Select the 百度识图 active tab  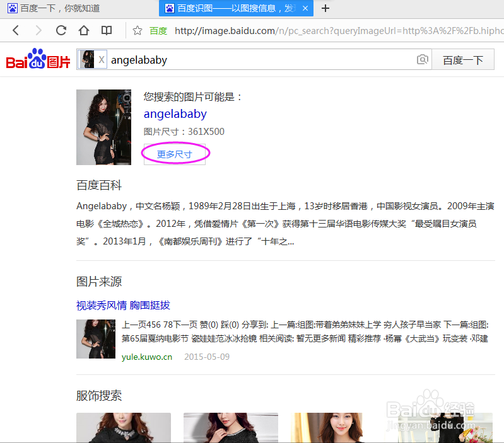[x=236, y=8]
